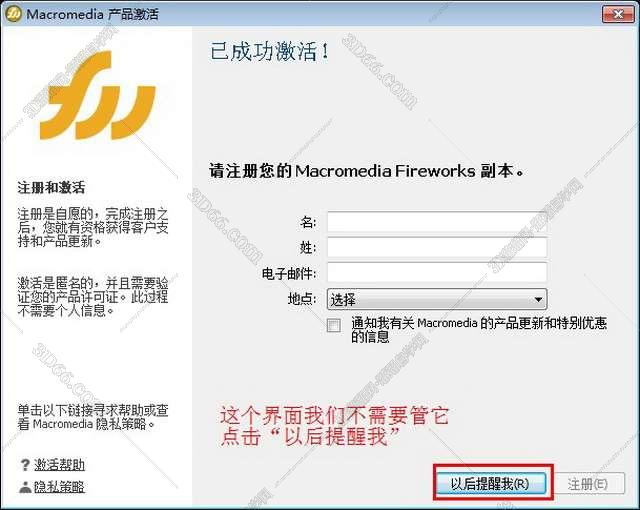The image size is (640, 510).
Task: Click the 注册(E) button
Action: tap(587, 484)
